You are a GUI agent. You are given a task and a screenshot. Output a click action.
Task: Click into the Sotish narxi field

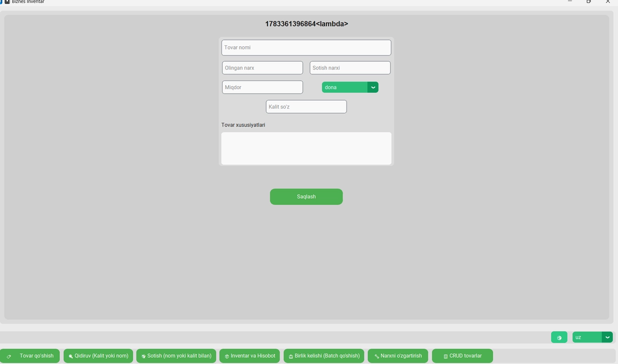coord(350,68)
